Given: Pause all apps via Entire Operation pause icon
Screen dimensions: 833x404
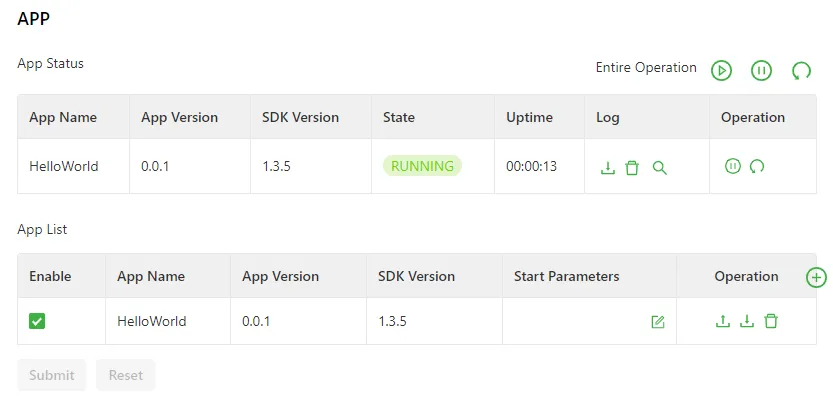Looking at the screenshot, I should (x=761, y=70).
